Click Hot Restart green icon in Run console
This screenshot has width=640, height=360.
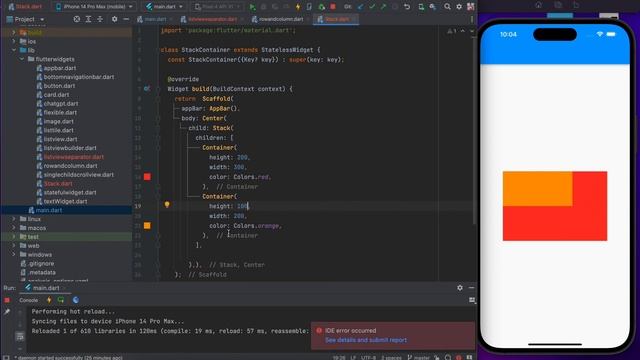pyautogui.click(x=61, y=300)
